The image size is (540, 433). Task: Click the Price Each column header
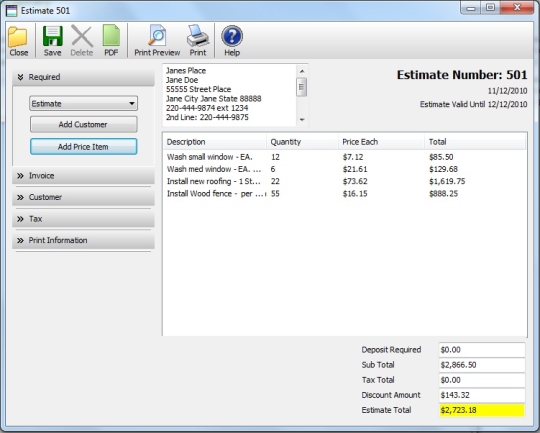click(x=381, y=142)
